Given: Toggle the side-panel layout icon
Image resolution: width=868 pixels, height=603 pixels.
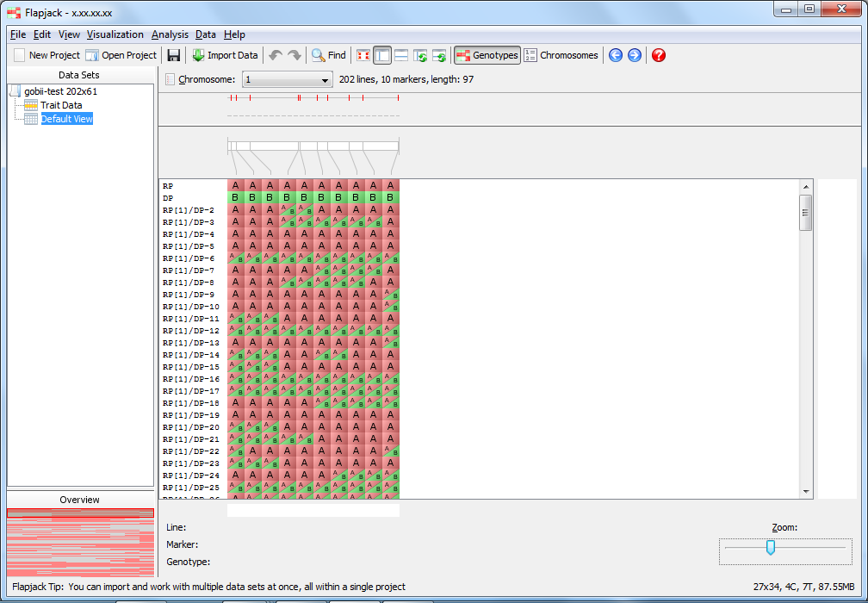Looking at the screenshot, I should click(382, 55).
